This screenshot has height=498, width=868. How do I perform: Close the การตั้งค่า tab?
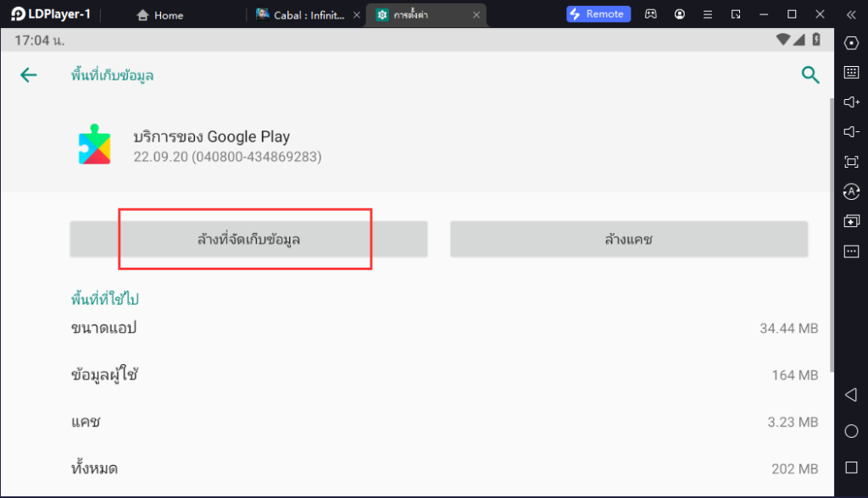click(x=476, y=15)
